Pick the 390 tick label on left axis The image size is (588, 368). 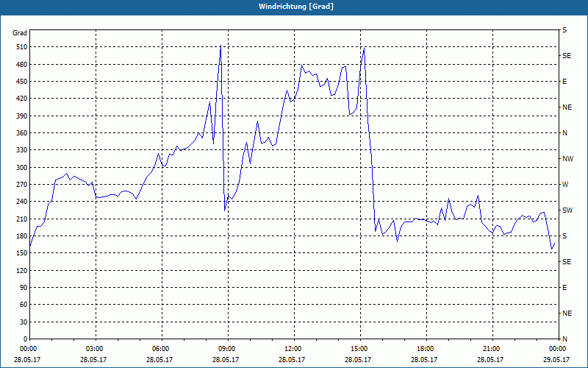22,116
